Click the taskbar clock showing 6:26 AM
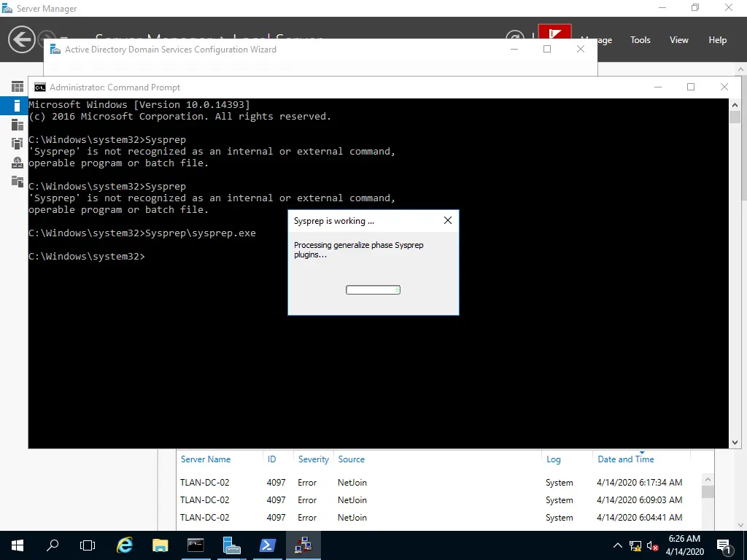The image size is (747, 560). [x=684, y=545]
